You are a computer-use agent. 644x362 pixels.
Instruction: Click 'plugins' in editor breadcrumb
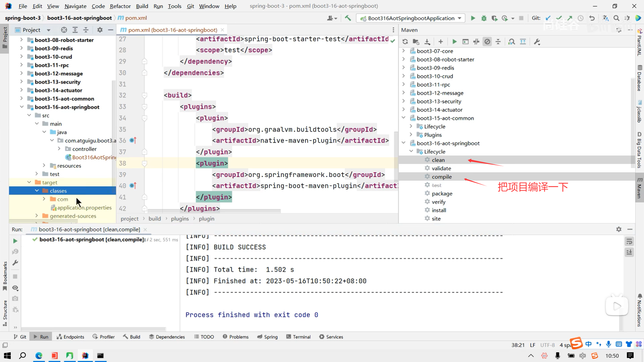click(180, 219)
